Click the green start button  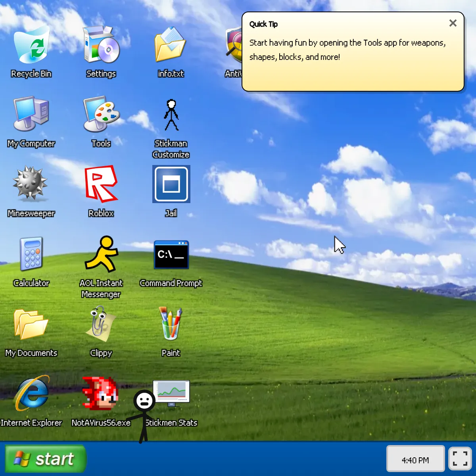45,459
